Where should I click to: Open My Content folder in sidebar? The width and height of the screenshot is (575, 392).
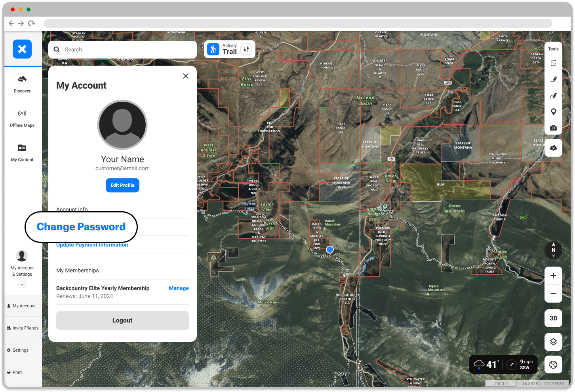point(22,153)
